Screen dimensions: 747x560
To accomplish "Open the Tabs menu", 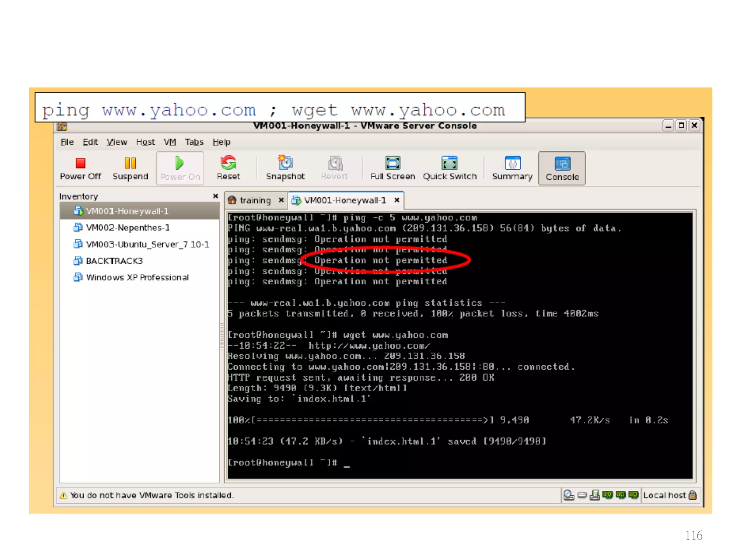I will click(194, 142).
